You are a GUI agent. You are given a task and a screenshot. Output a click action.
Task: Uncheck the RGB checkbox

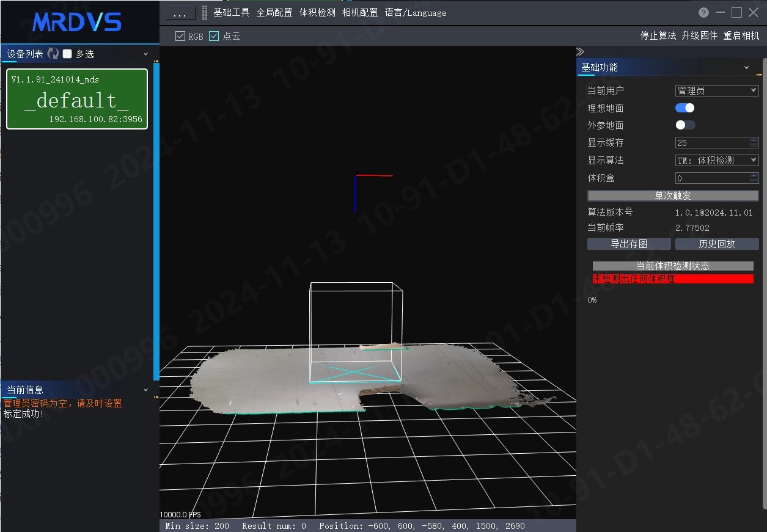pyautogui.click(x=180, y=36)
